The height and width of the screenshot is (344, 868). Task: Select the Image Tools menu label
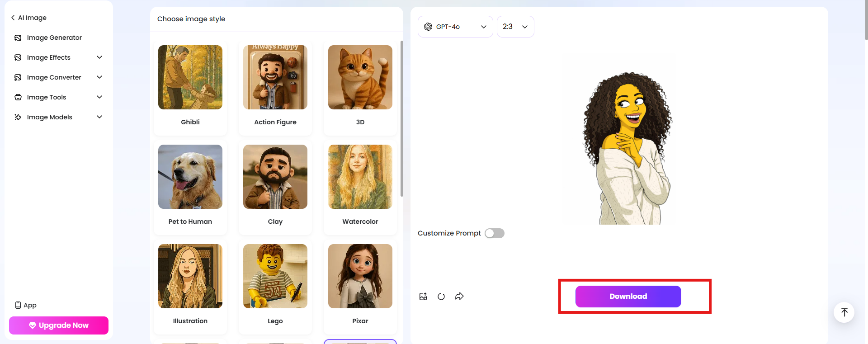point(47,98)
